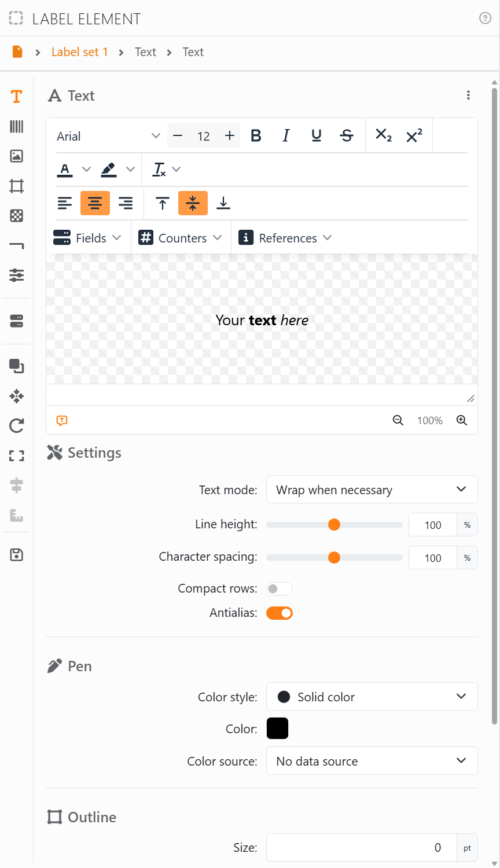This screenshot has width=500, height=868.
Task: Open the help icon in header
Action: coord(486,19)
